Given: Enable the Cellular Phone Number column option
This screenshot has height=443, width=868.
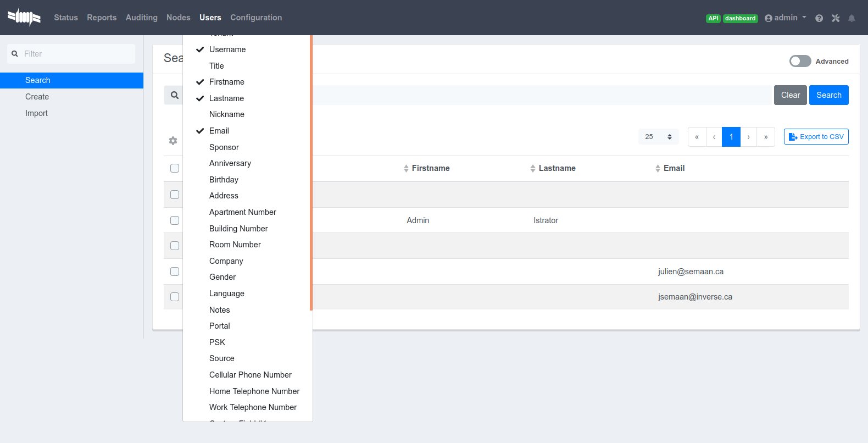Looking at the screenshot, I should click(247, 375).
